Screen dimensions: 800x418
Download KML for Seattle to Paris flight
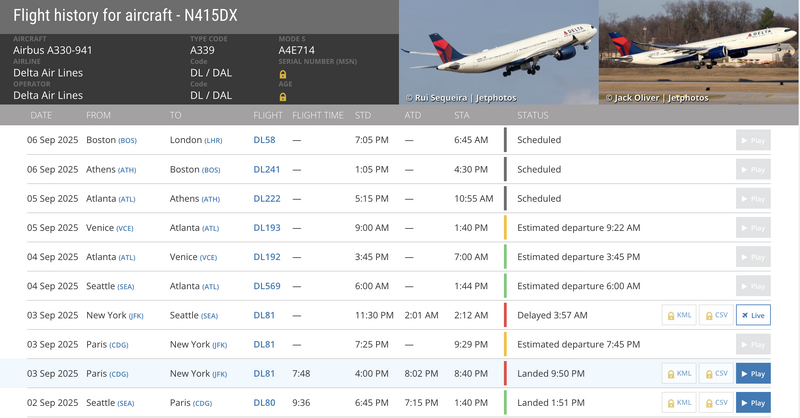[x=679, y=403]
